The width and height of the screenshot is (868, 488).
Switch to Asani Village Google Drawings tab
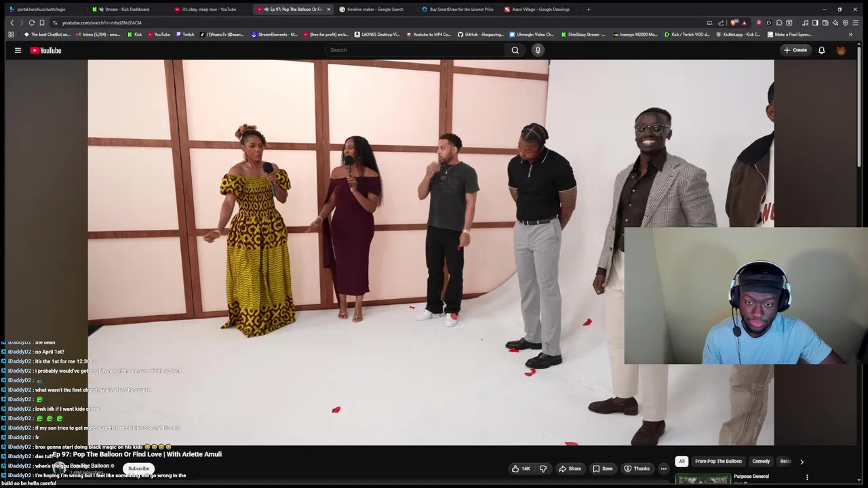pos(540,9)
